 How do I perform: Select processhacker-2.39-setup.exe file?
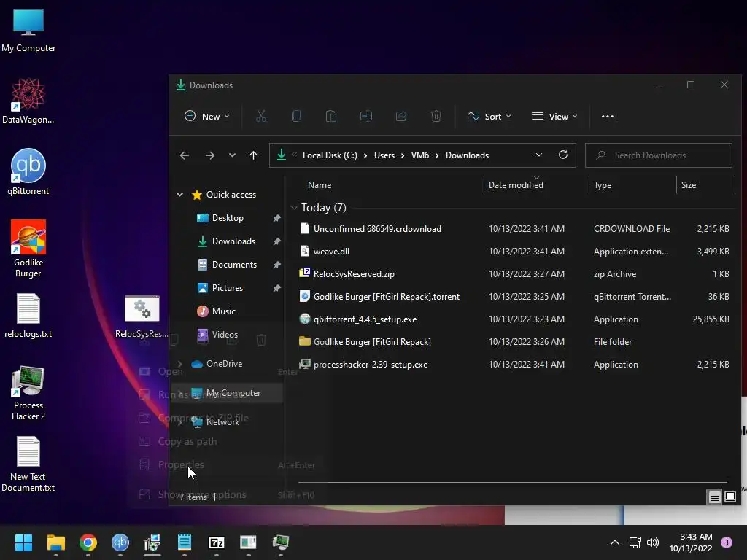(514, 365)
